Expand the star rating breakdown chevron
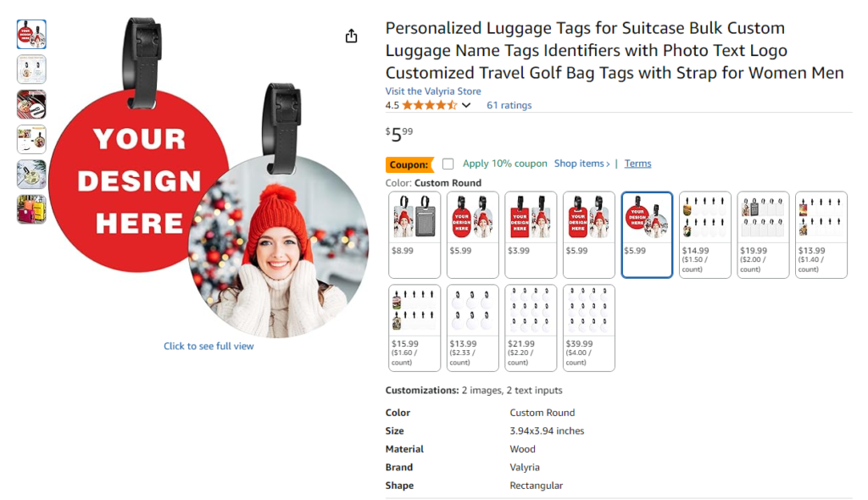This screenshot has width=868, height=500. tap(467, 105)
